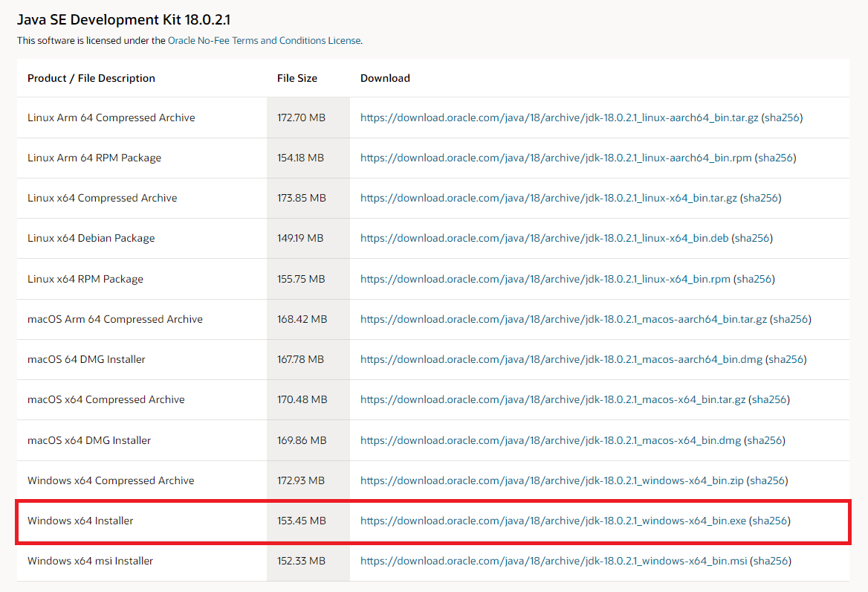Viewport: 868px width, 592px height.
Task: Download the windows-x64_bin.exe installer
Action: click(553, 521)
